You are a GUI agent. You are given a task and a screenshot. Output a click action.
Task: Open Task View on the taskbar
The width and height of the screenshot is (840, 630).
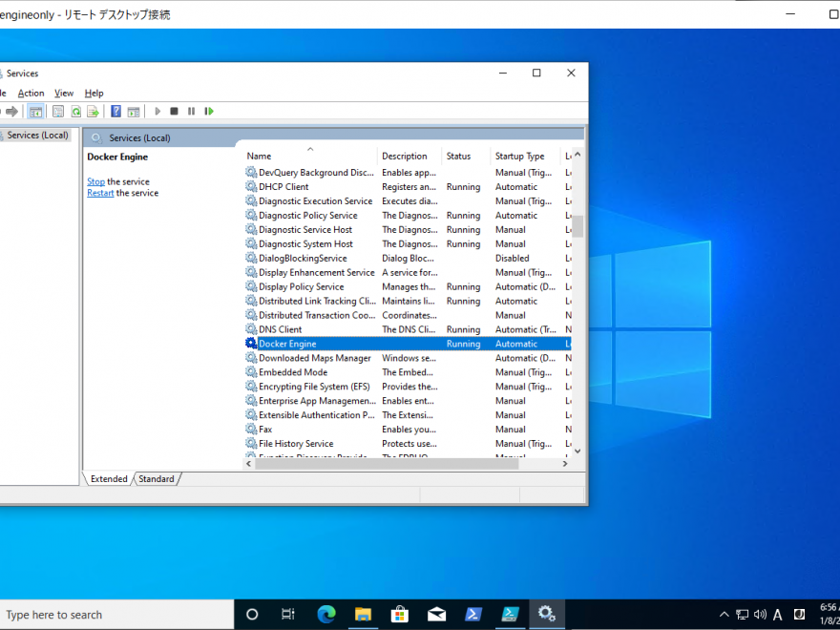(288, 615)
